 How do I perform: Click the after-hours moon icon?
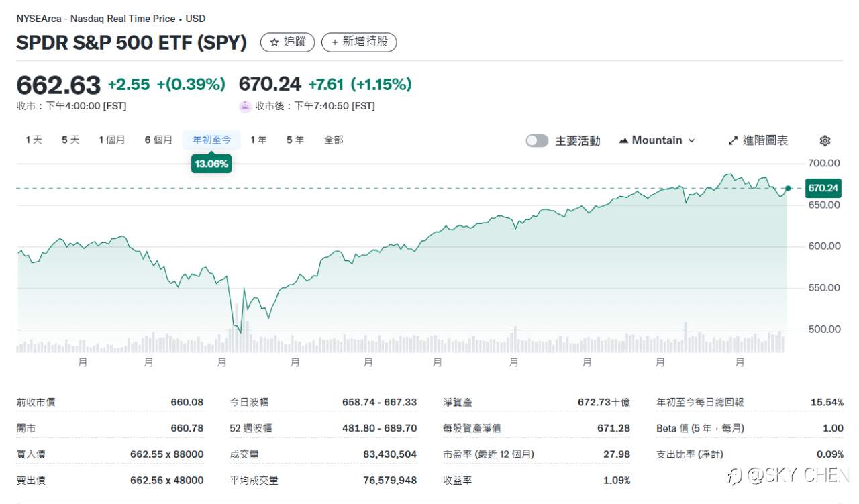click(245, 106)
